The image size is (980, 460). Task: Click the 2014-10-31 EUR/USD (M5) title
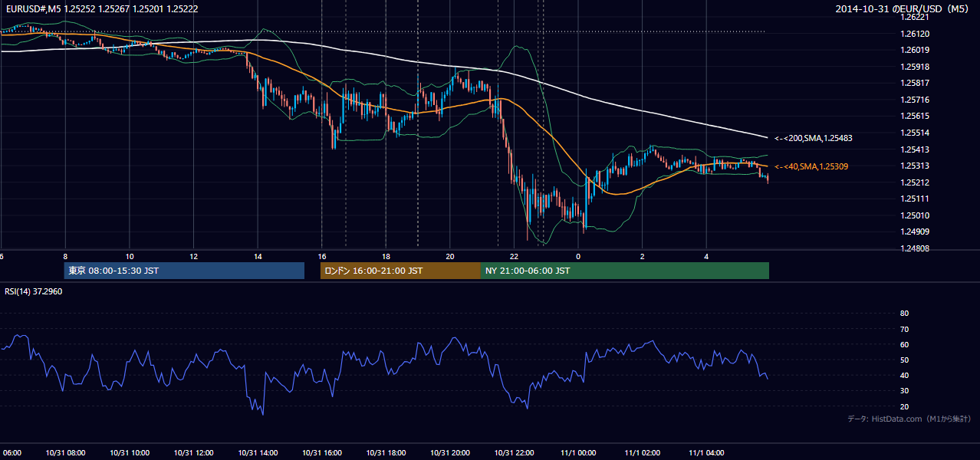coord(903,8)
